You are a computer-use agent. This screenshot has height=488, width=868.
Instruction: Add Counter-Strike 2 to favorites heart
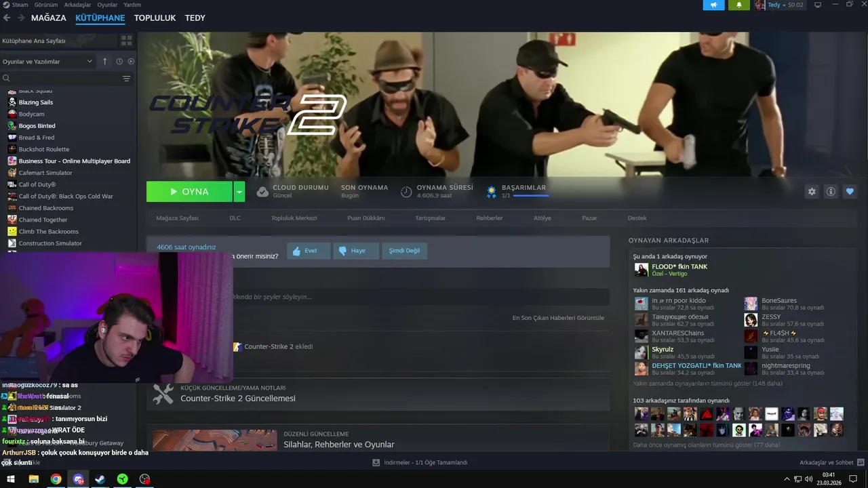click(x=850, y=192)
